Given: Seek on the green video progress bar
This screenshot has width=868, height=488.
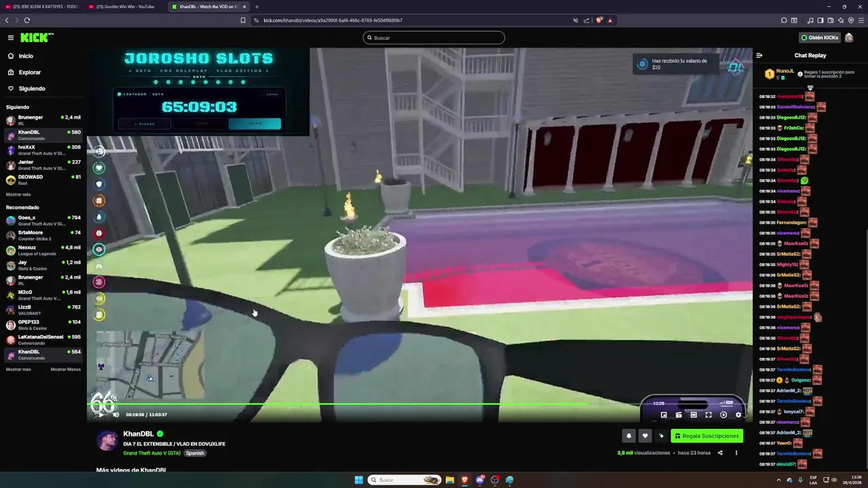Looking at the screenshot, I should point(419,404).
